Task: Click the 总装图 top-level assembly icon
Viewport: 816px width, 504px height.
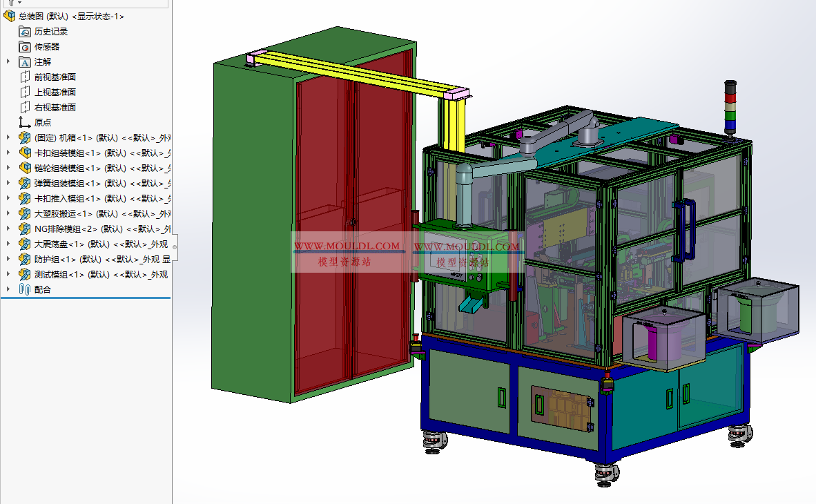Action: point(10,17)
